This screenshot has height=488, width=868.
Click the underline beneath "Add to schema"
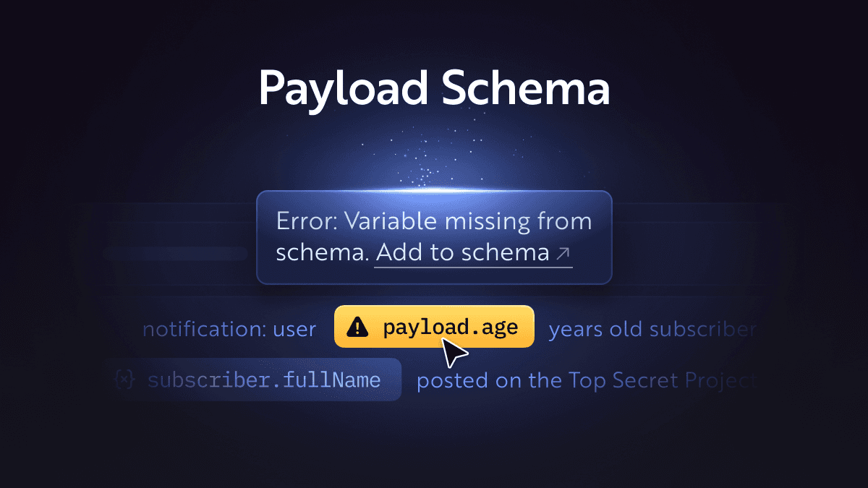[x=473, y=267]
